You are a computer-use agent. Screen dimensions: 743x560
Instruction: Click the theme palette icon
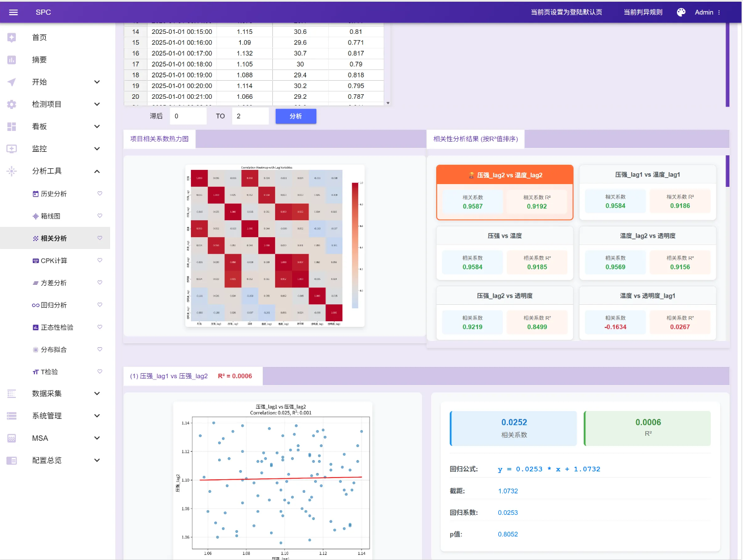681,12
